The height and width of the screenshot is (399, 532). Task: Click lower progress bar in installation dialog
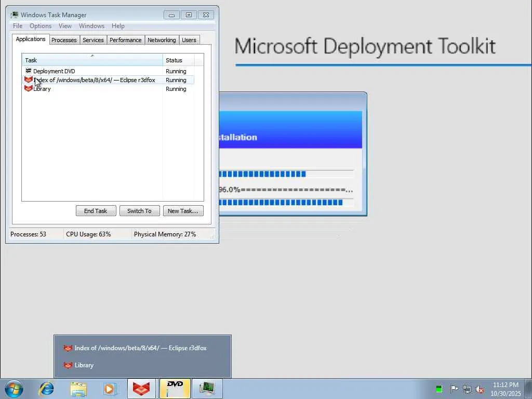286,203
